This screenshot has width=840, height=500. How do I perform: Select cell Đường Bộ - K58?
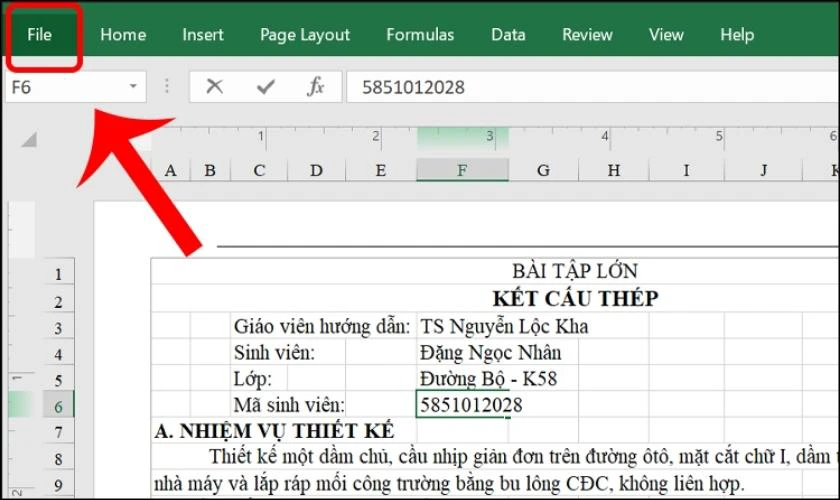coord(488,379)
